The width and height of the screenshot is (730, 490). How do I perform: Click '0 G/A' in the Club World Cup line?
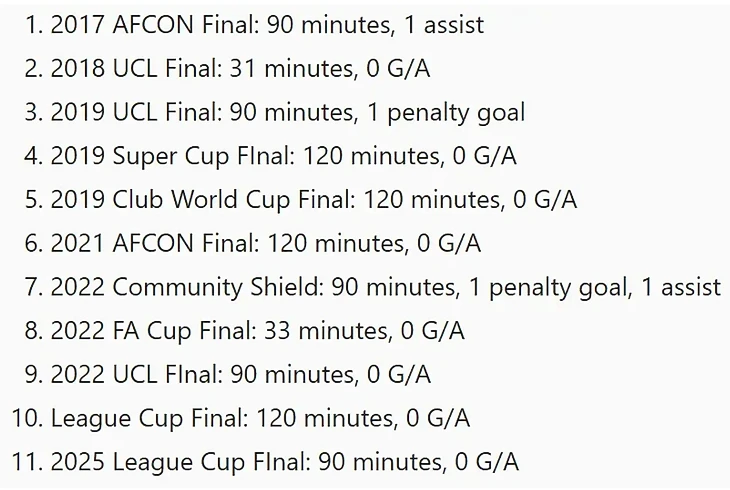pyautogui.click(x=545, y=199)
